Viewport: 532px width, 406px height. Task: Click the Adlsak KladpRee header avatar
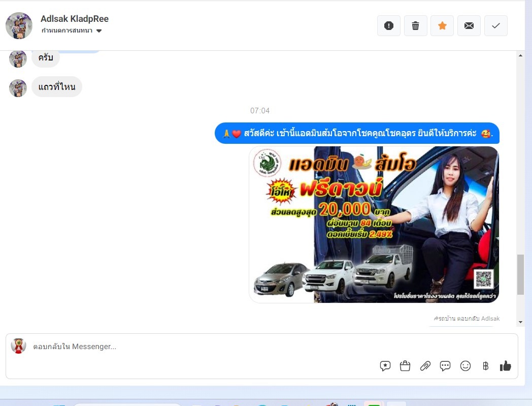pyautogui.click(x=19, y=25)
